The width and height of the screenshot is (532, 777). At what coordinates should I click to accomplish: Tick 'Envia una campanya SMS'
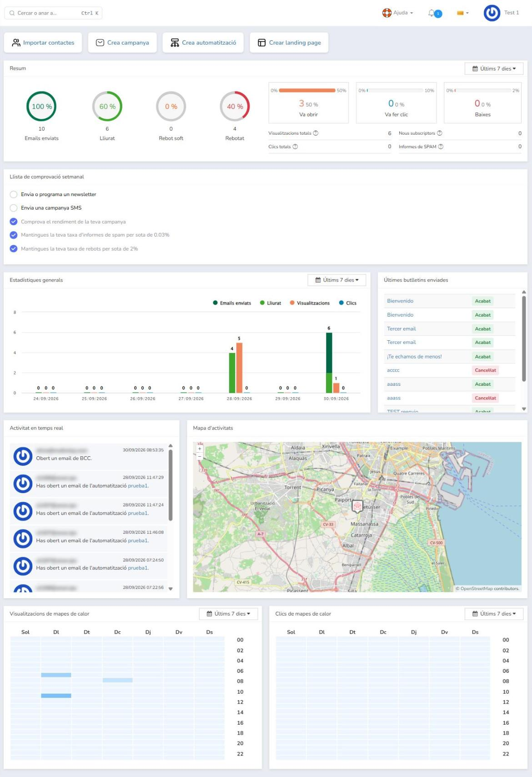[14, 208]
